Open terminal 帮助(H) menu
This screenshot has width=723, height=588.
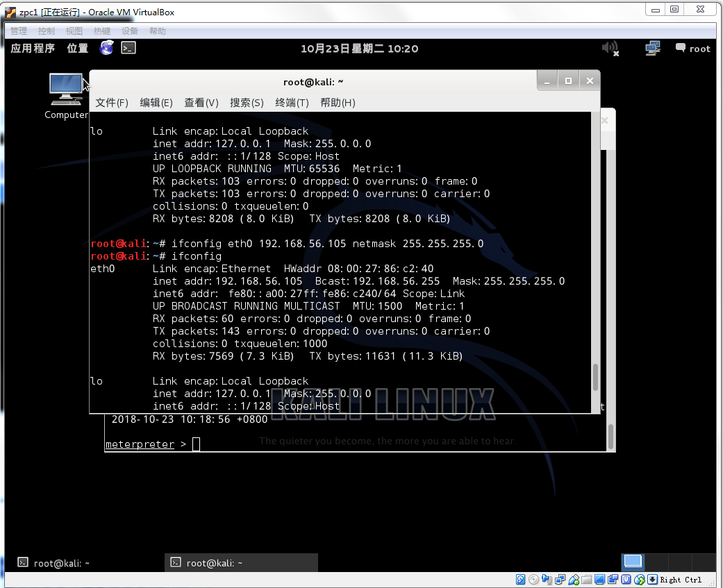tap(338, 102)
